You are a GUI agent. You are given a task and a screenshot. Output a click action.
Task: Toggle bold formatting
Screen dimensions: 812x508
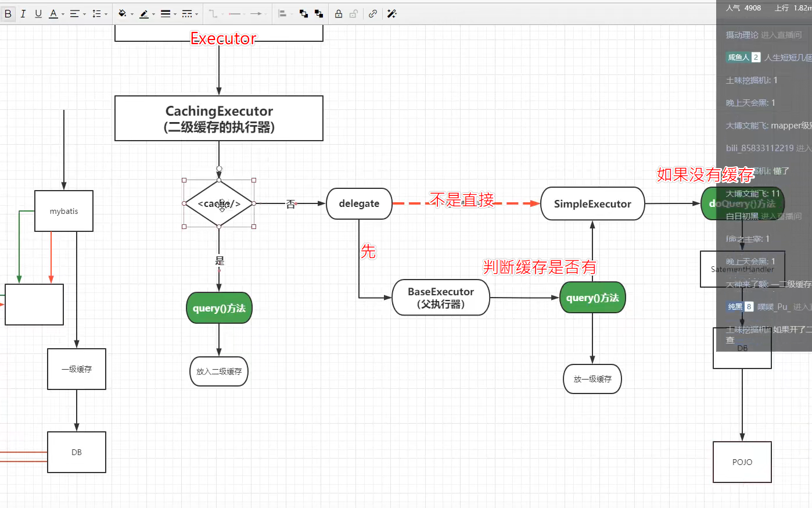(x=8, y=13)
